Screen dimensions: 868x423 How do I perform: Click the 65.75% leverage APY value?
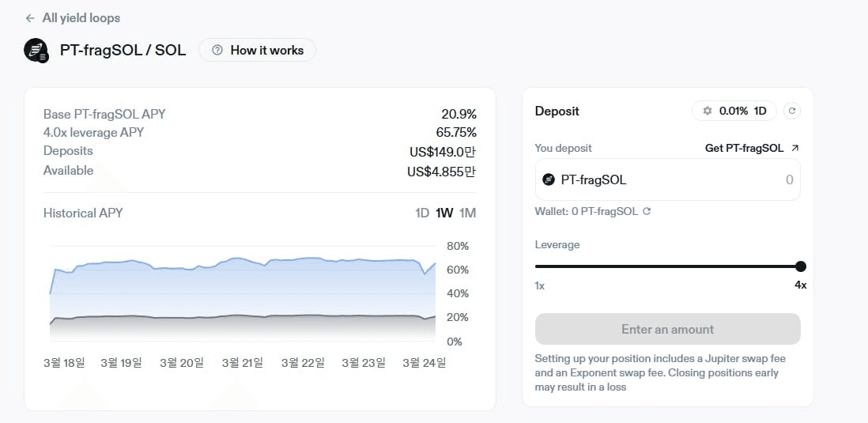click(456, 132)
